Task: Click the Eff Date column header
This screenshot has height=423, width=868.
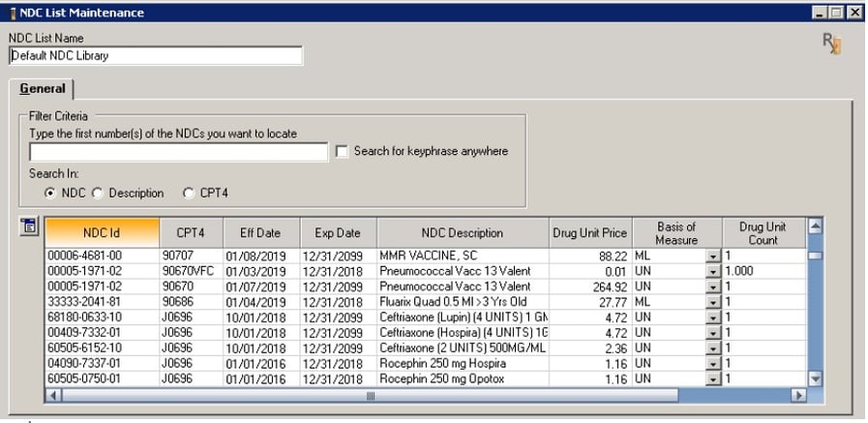Action: pyautogui.click(x=253, y=233)
